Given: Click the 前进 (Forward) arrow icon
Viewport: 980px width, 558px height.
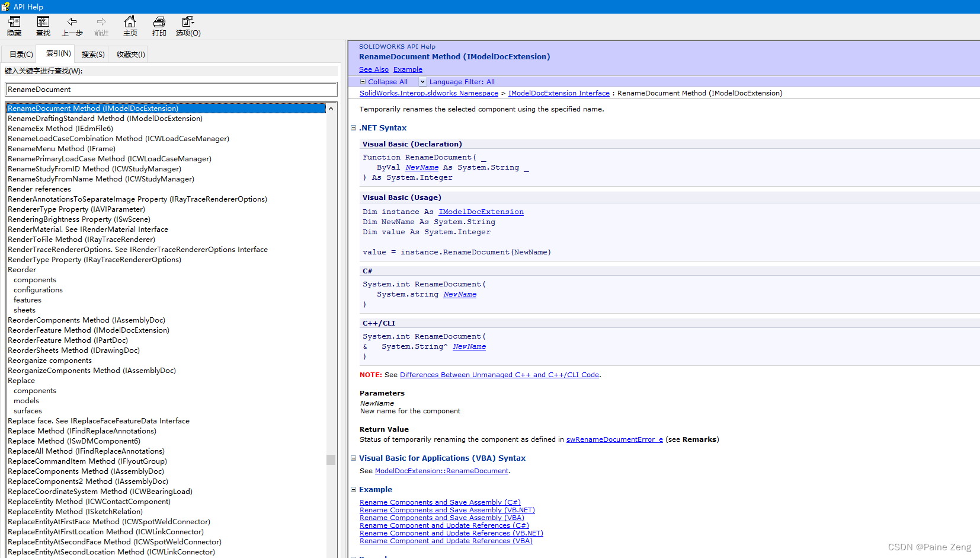Looking at the screenshot, I should [x=101, y=22].
